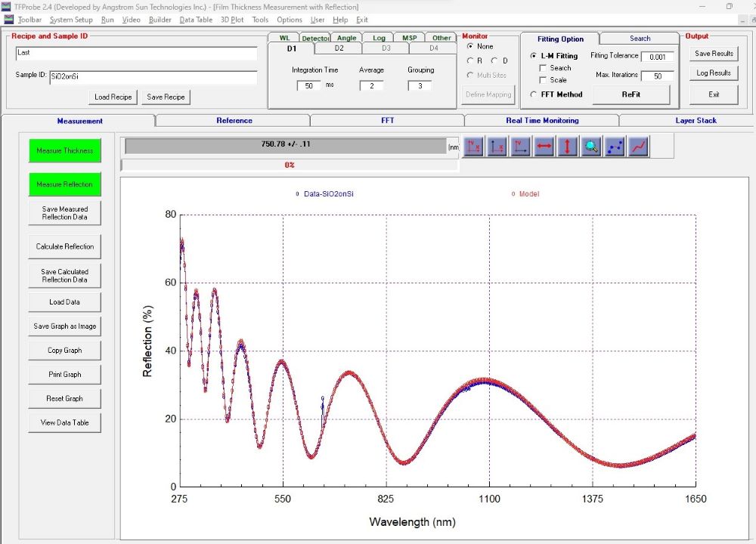This screenshot has height=544, width=756.
Task: Open the Options menu
Action: click(x=290, y=20)
